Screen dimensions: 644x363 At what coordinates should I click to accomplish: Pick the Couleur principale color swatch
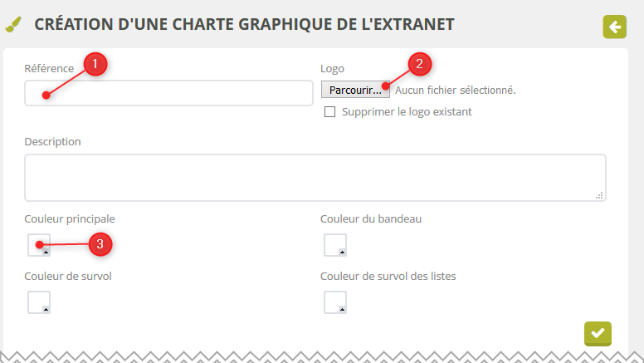(38, 245)
